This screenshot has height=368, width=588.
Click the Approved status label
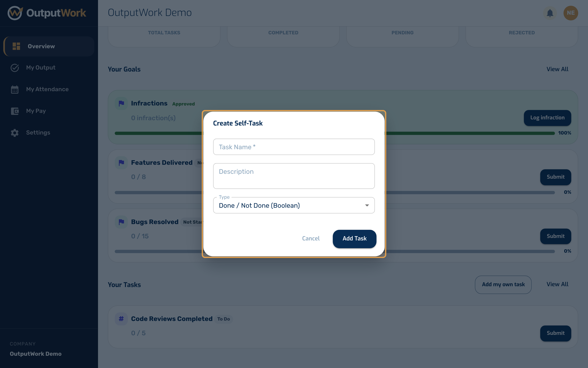click(x=184, y=104)
